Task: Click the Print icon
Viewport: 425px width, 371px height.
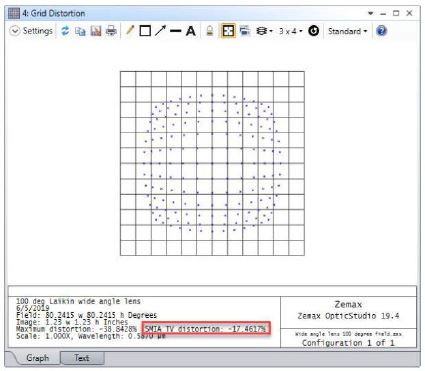Action: (x=111, y=31)
